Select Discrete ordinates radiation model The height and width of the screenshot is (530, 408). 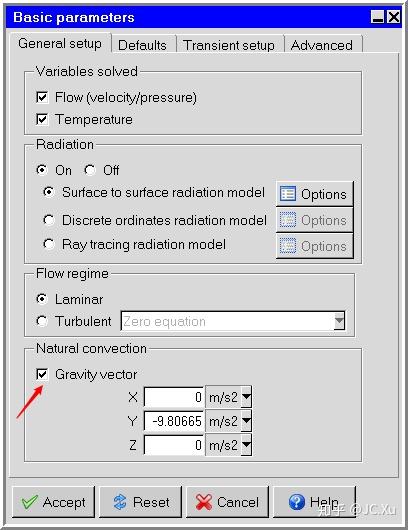click(49, 220)
